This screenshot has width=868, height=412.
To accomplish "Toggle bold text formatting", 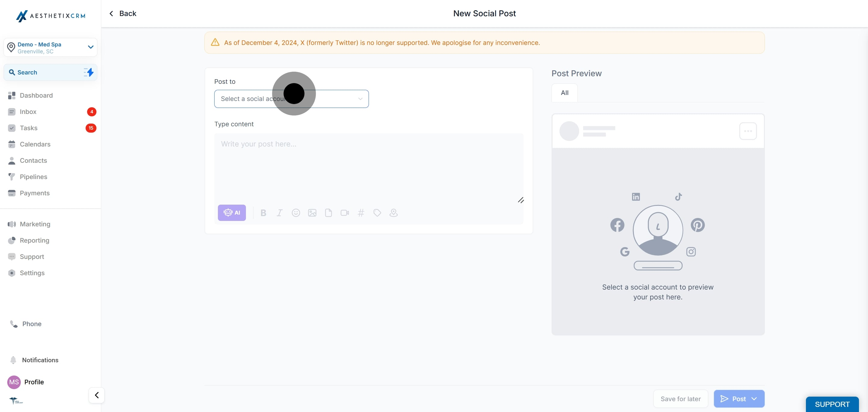I will (263, 212).
